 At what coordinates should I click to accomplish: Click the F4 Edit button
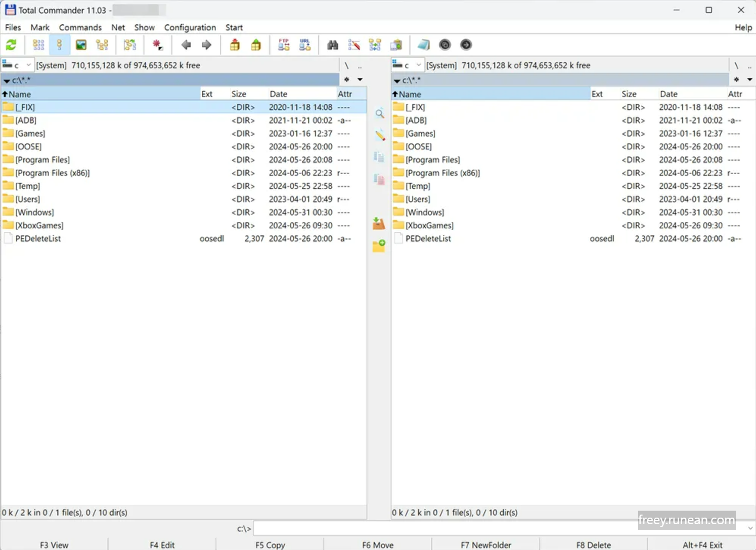click(x=162, y=544)
